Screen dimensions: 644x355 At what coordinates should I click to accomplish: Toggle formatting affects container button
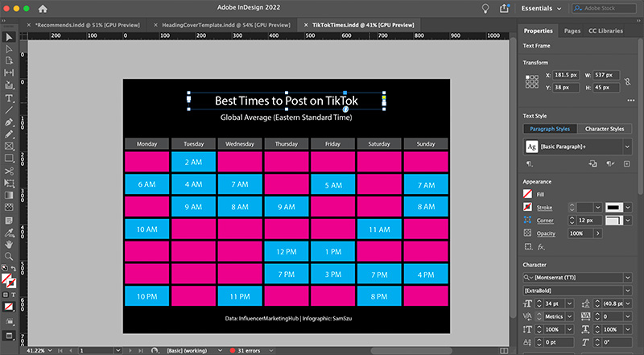pyautogui.click(x=6, y=295)
